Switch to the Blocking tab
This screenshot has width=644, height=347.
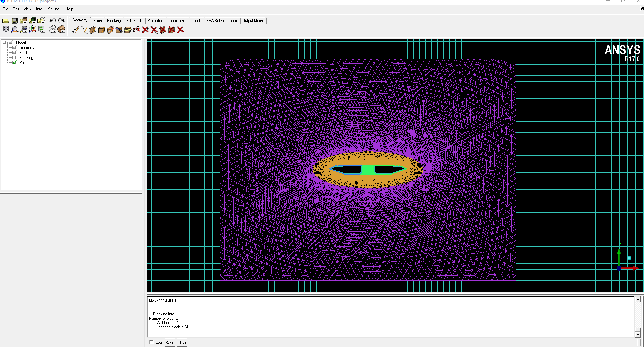(x=114, y=21)
